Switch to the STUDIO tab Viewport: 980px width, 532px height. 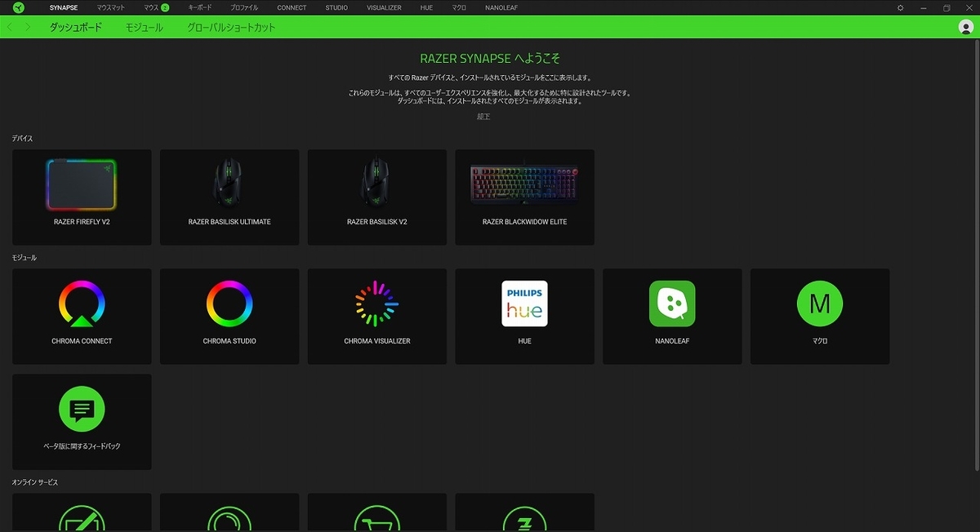tap(336, 7)
